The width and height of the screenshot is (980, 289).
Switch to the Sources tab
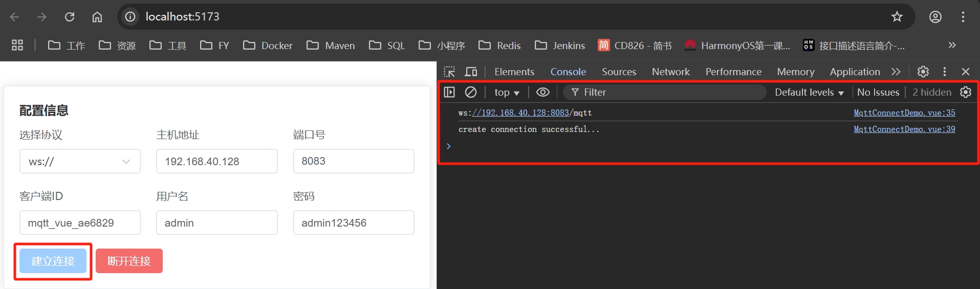pyautogui.click(x=619, y=72)
